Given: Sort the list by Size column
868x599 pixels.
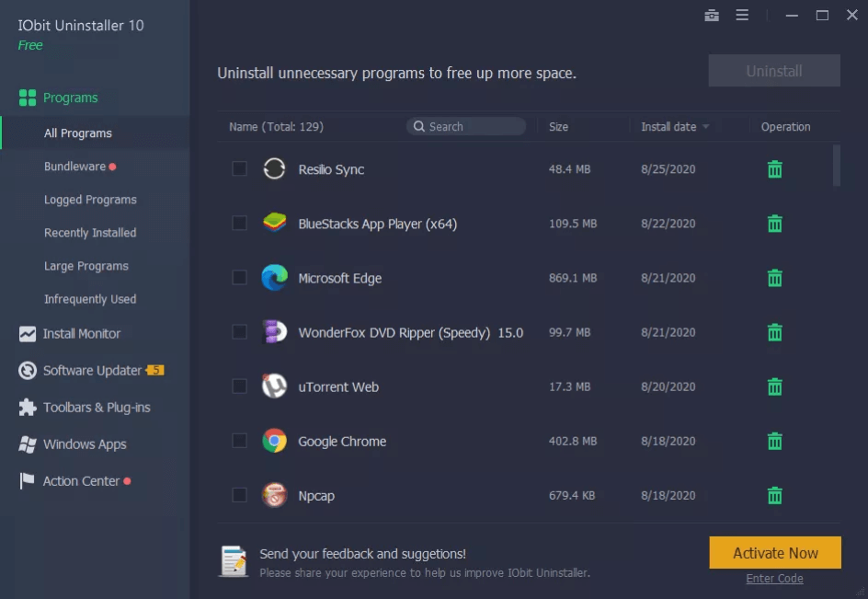Looking at the screenshot, I should (558, 127).
